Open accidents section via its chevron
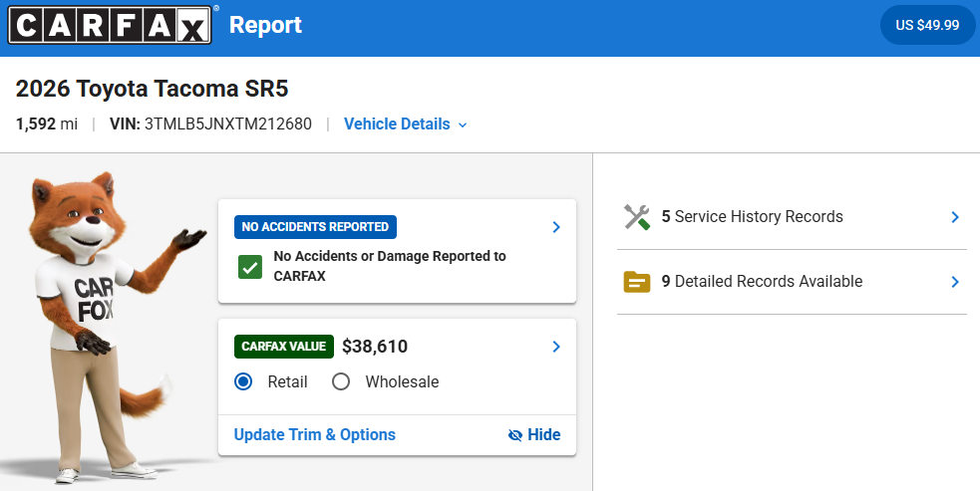This screenshot has width=980, height=491. [x=556, y=227]
